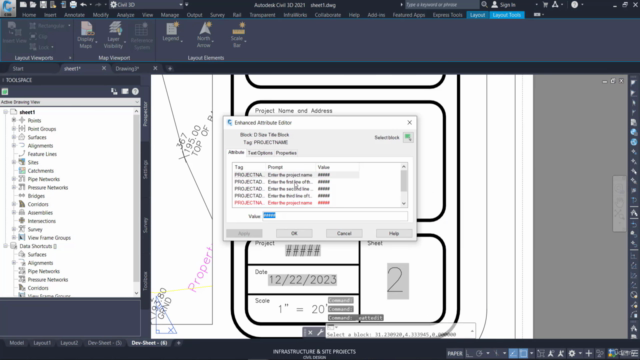
Task: Toggle Polar tracking in status bar
Action: (x=479, y=353)
